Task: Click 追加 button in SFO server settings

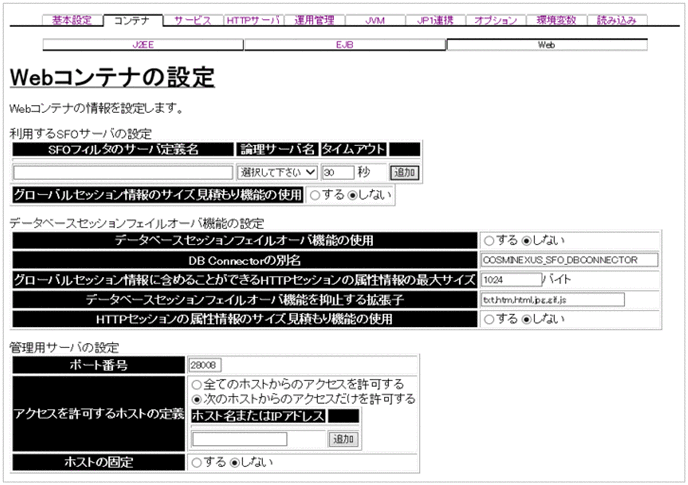Action: [404, 172]
